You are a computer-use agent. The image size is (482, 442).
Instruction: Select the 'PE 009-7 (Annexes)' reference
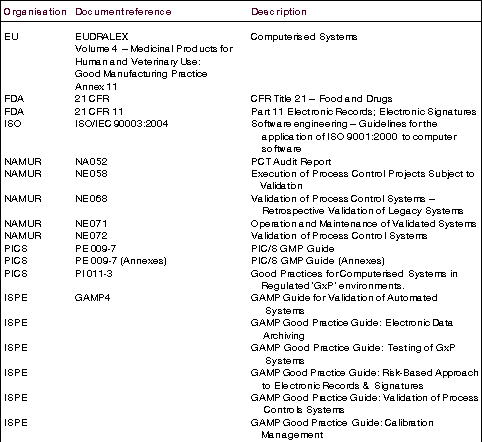point(121,261)
